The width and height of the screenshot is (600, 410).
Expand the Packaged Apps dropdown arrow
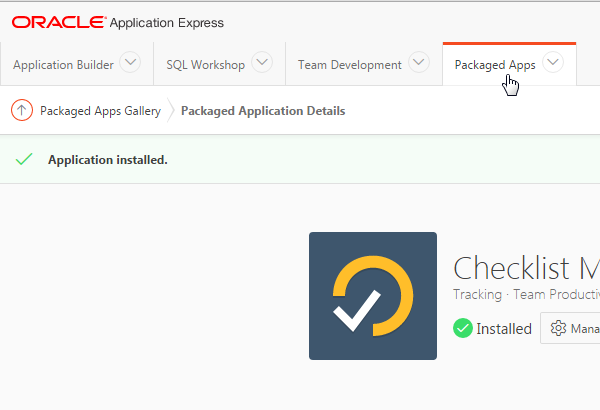click(553, 62)
